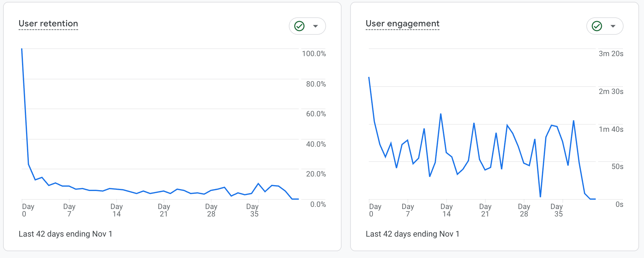Click Day 7 label on retention chart axis
The image size is (644, 258).
69,210
